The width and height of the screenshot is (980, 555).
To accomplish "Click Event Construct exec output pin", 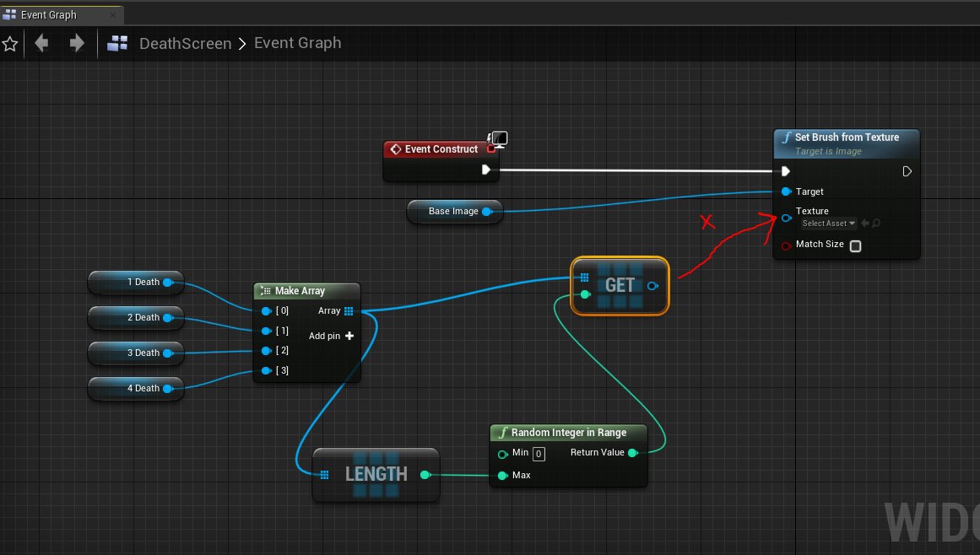I will pyautogui.click(x=486, y=170).
